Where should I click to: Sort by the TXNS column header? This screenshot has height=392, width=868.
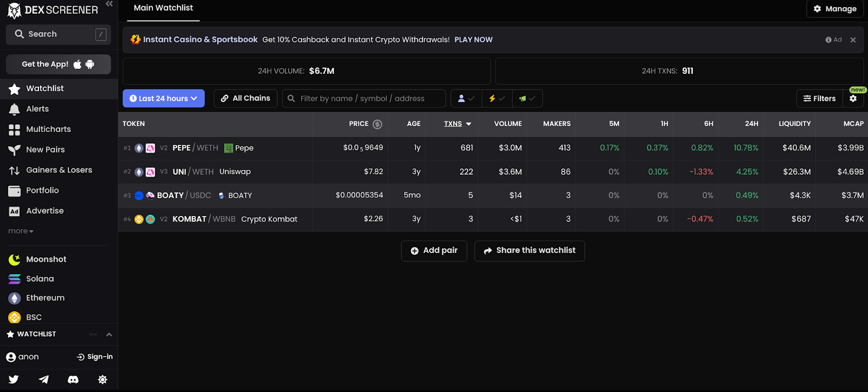click(457, 124)
